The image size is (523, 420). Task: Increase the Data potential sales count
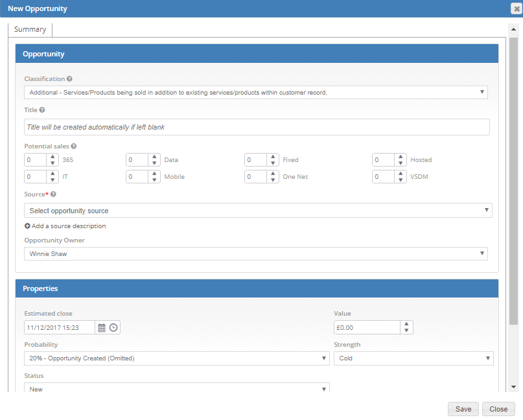154,156
